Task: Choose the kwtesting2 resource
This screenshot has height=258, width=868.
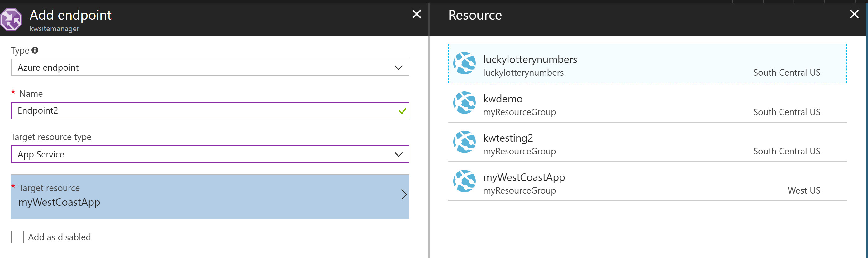Action: [x=647, y=142]
